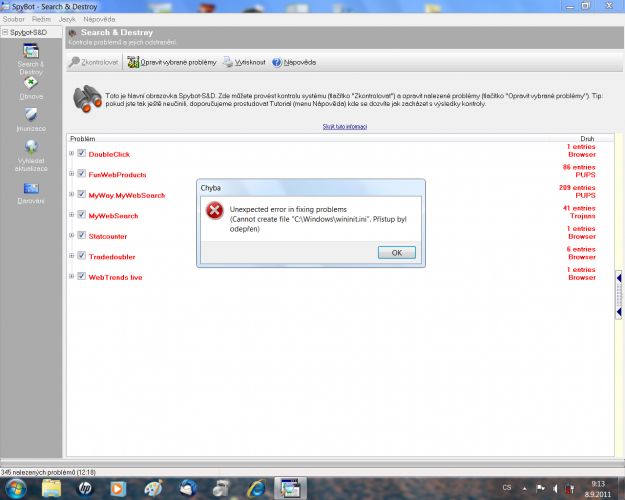This screenshot has width=625, height=500.
Task: Uncheck the WebTrends live checkbox
Action: (x=82, y=276)
